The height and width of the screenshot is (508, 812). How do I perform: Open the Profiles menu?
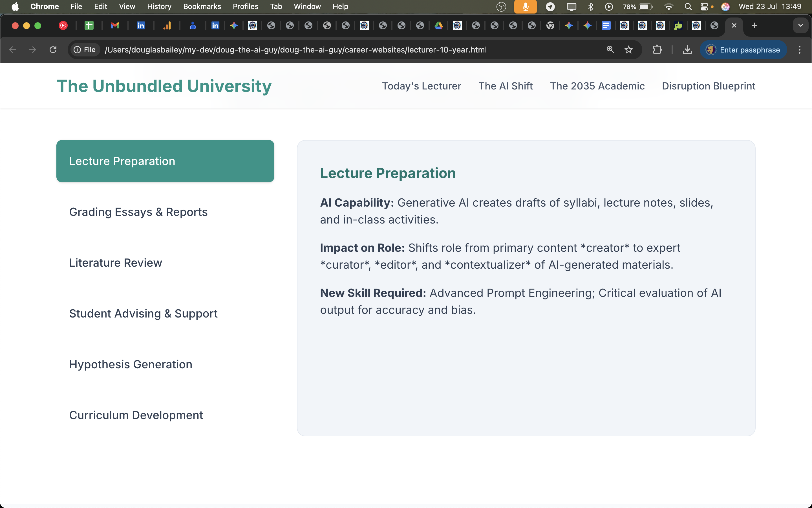pos(245,6)
